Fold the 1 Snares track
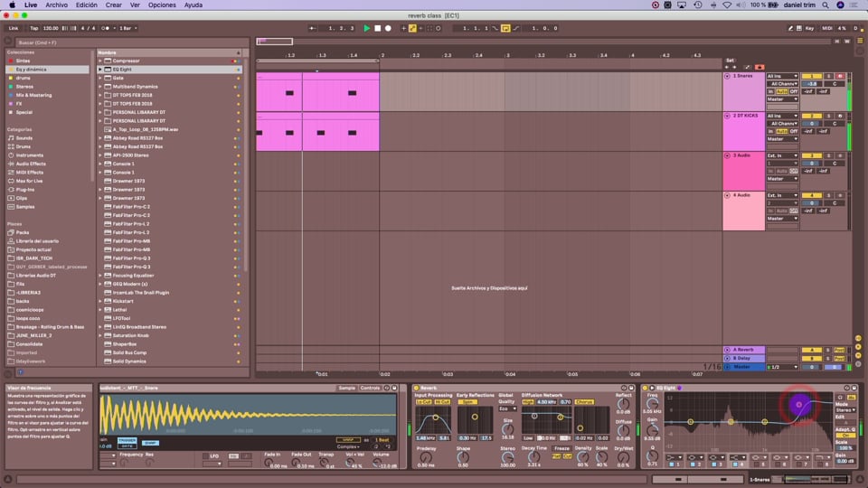 (x=727, y=76)
